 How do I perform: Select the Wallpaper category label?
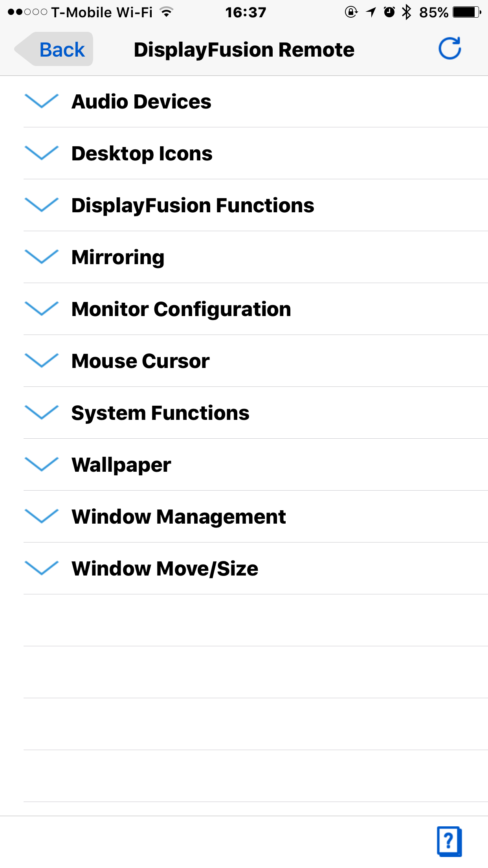[121, 465]
